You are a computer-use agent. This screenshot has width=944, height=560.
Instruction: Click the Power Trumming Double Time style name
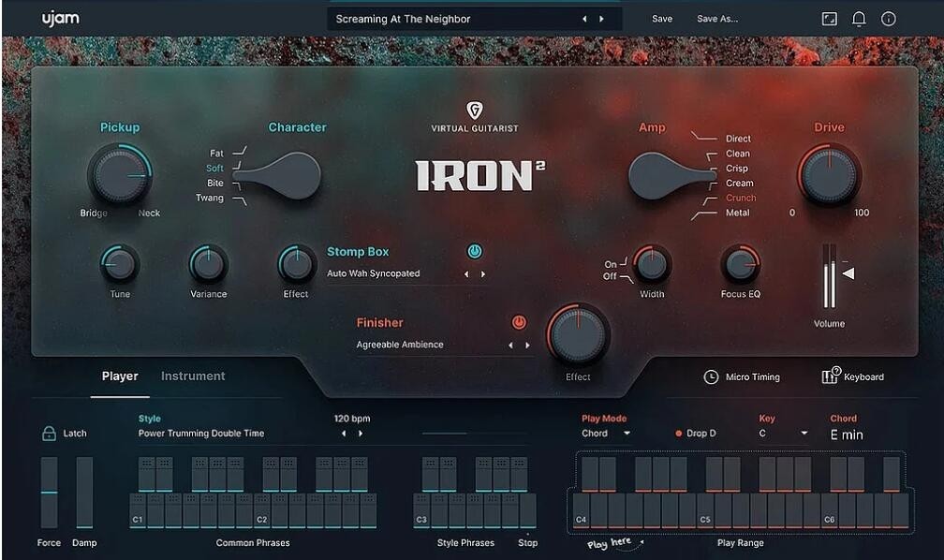pos(201,433)
